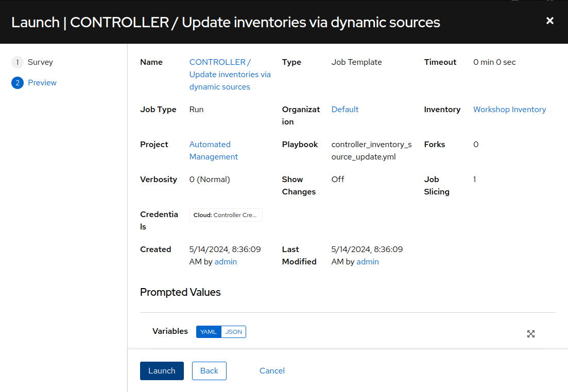Viewport: 568px width, 392px height.
Task: Click the 0 (Normal) verbosity value
Action: tap(210, 179)
